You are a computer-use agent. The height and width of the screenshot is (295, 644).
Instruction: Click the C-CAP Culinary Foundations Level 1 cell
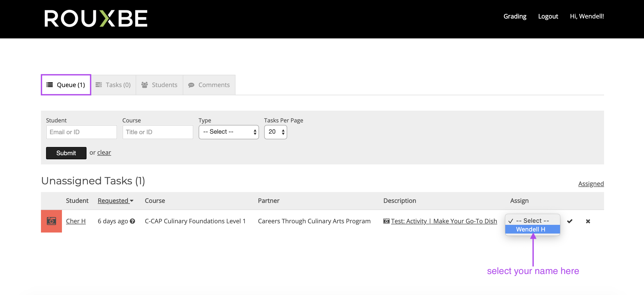coord(195,221)
